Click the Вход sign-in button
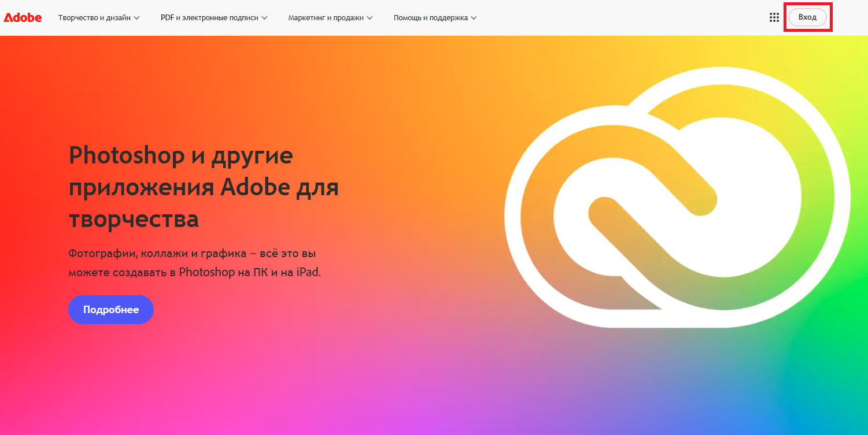 pos(807,17)
